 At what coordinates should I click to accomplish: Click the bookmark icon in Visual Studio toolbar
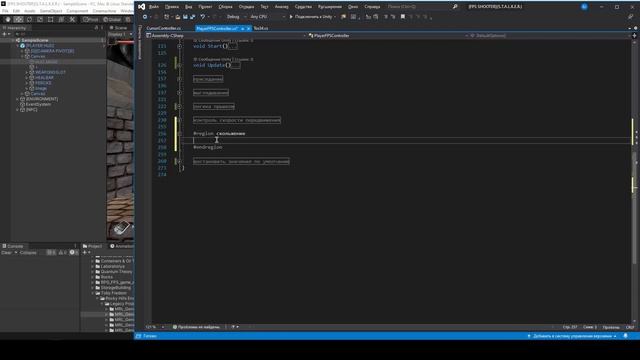point(403,17)
